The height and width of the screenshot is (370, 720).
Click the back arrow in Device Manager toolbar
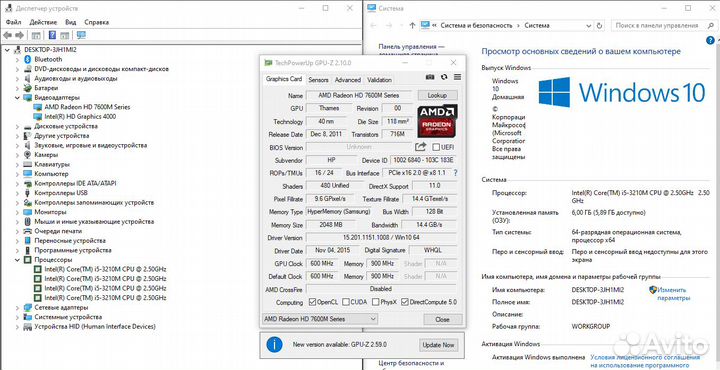(7, 35)
